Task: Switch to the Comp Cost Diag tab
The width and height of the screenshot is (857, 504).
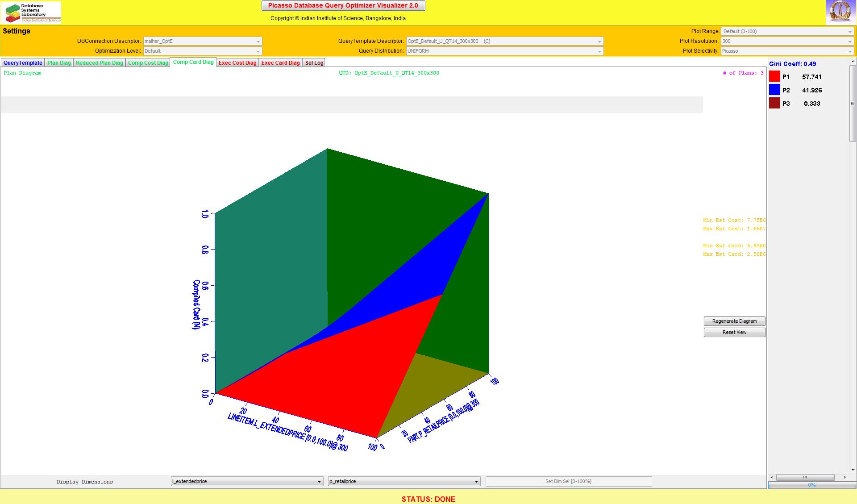Action: point(148,63)
